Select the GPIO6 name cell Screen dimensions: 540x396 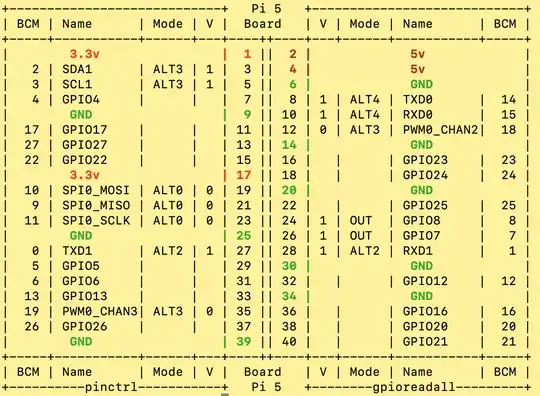[81, 281]
